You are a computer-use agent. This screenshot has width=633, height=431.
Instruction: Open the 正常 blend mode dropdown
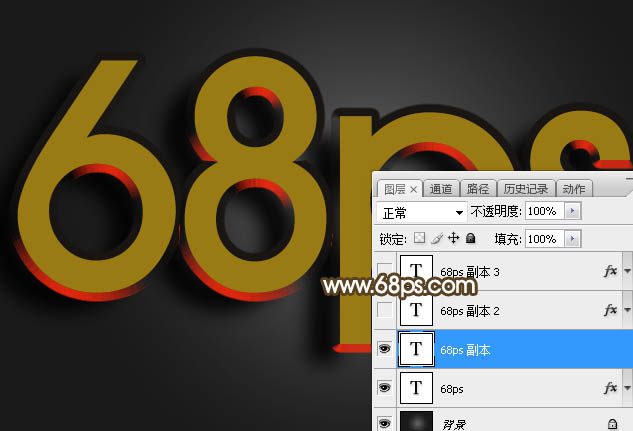click(x=422, y=212)
